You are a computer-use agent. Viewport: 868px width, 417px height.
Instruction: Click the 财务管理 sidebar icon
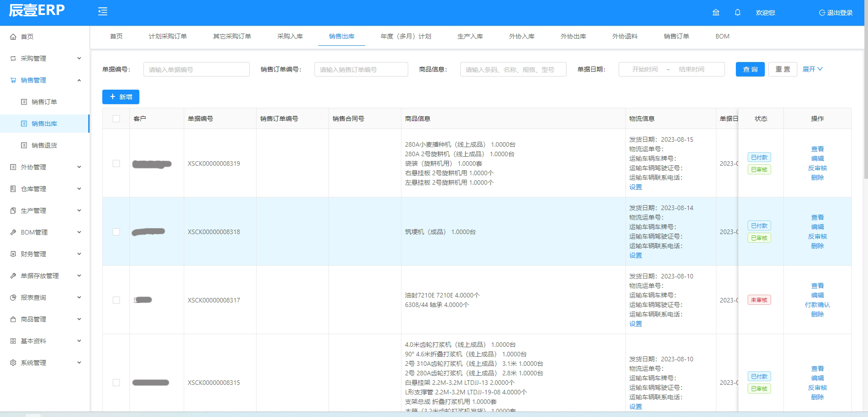click(13, 254)
